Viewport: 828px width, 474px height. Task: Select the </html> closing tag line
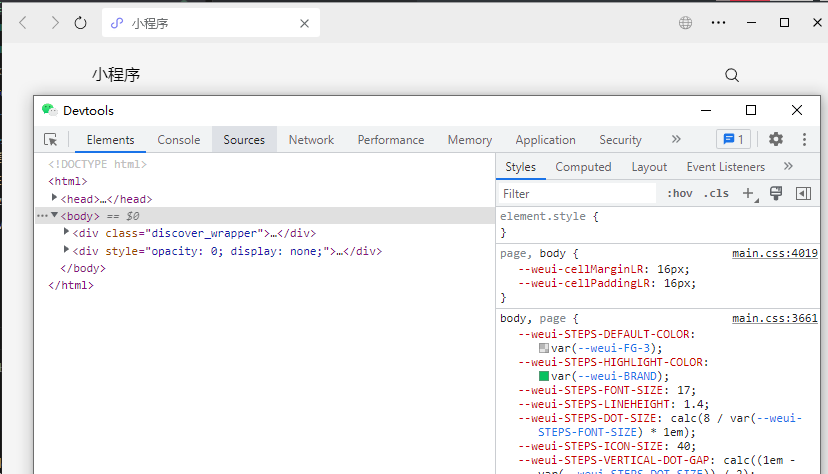pos(71,285)
